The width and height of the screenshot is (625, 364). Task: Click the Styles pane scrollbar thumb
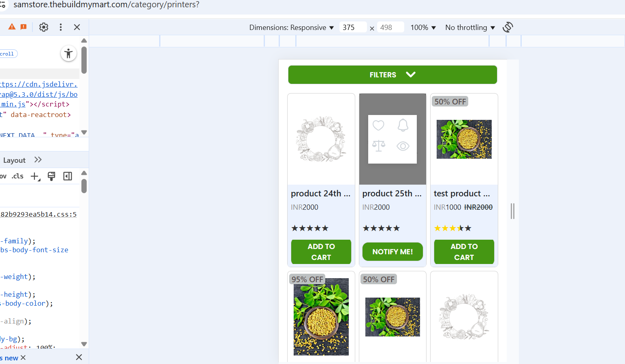(x=84, y=186)
